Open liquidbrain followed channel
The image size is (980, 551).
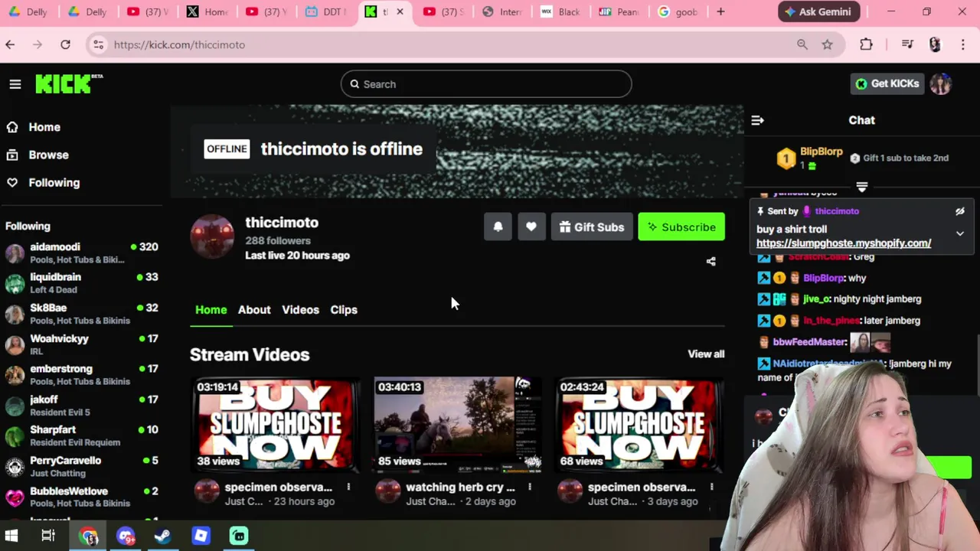tap(81, 283)
